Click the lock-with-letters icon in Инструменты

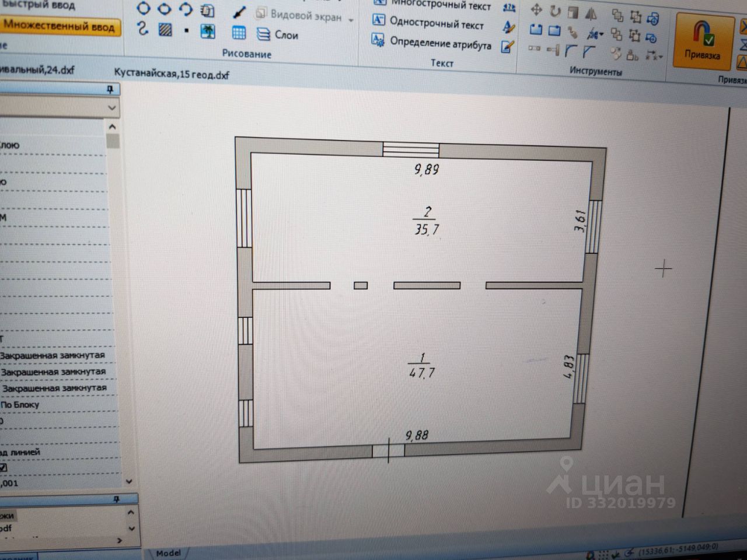[633, 55]
